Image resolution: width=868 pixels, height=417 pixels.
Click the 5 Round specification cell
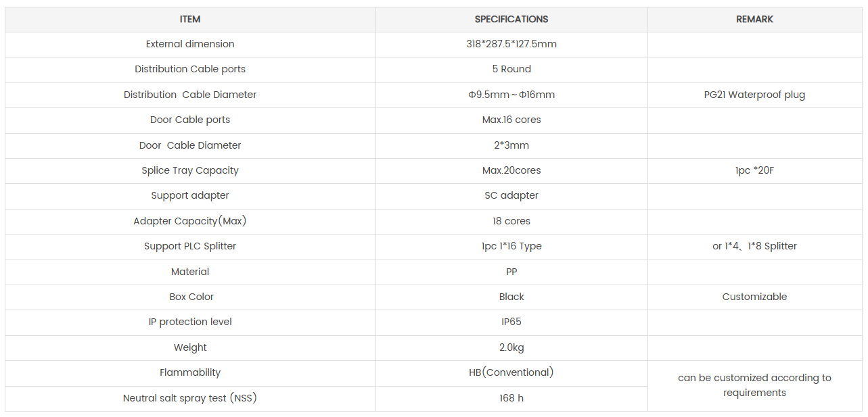511,69
